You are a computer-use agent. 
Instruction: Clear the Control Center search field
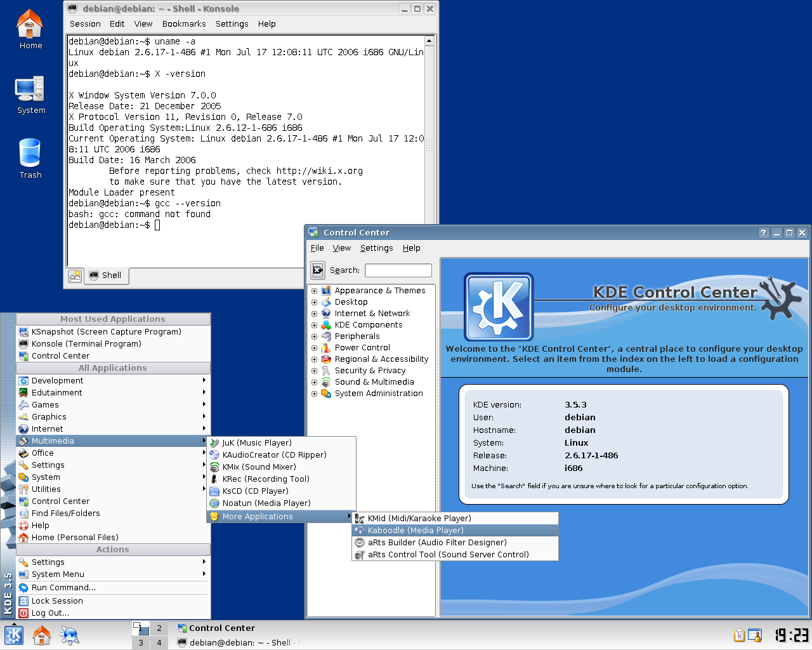pyautogui.click(x=318, y=270)
